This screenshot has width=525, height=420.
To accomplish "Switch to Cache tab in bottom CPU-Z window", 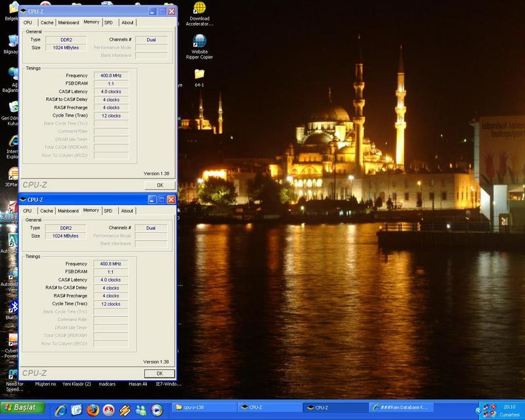I will click(x=47, y=211).
